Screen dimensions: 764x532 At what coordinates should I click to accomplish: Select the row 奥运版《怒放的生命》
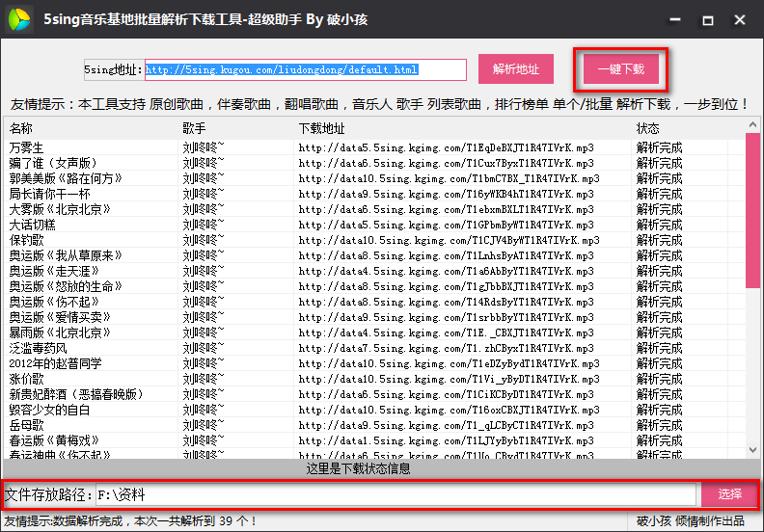(374, 286)
